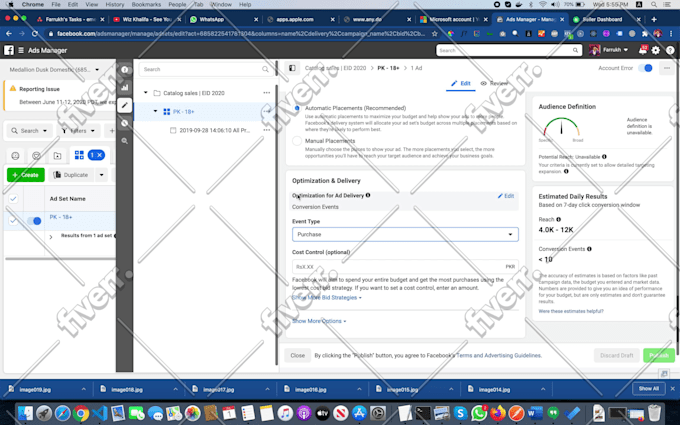
Task: Click the Duplicate button
Action: click(71, 175)
